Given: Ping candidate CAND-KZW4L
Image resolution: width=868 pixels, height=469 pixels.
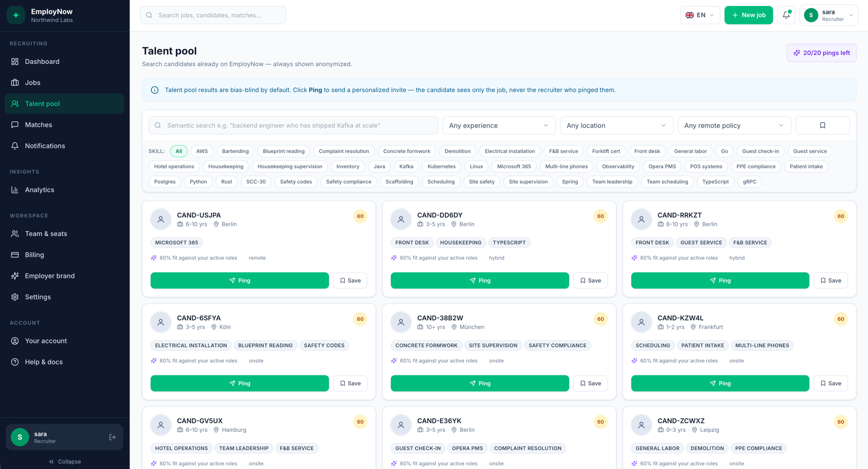Looking at the screenshot, I should point(720,383).
